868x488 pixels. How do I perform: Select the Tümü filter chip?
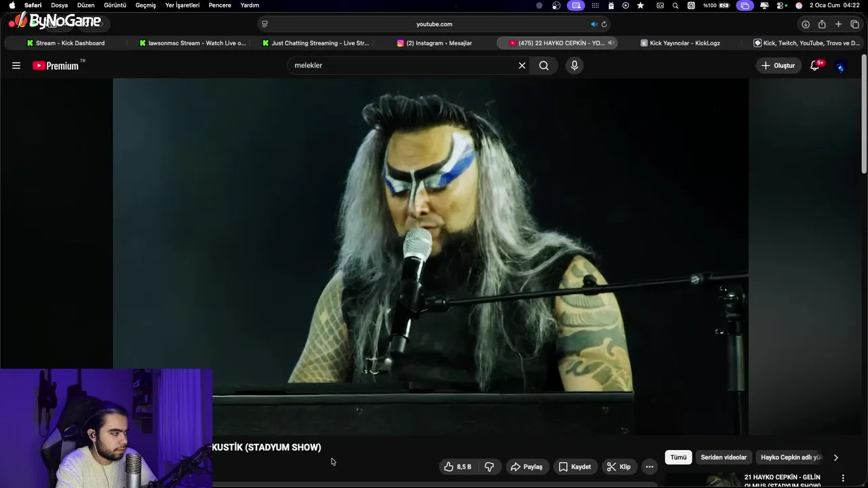coord(678,457)
